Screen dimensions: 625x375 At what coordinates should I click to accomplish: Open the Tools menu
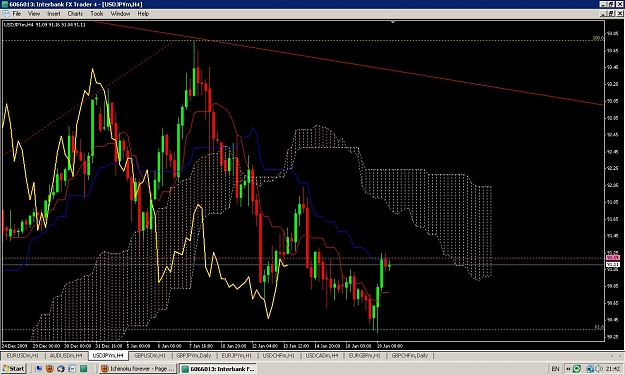click(97, 14)
